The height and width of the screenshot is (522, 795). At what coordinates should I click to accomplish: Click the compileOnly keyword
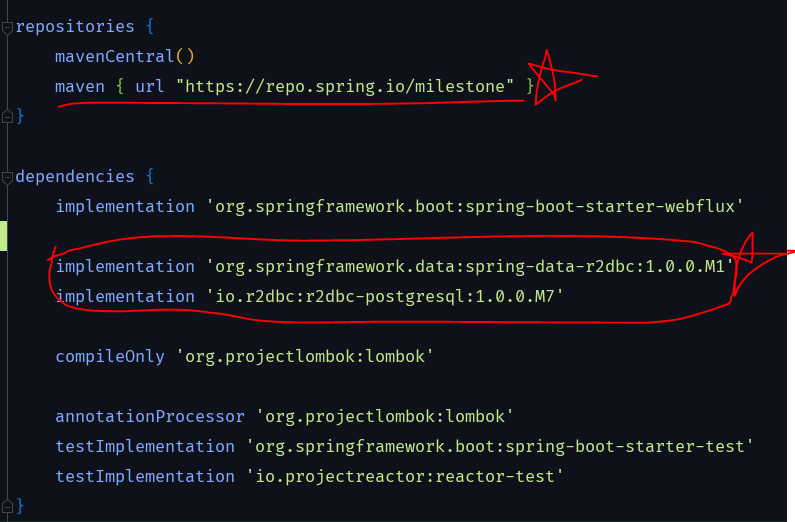pos(110,356)
